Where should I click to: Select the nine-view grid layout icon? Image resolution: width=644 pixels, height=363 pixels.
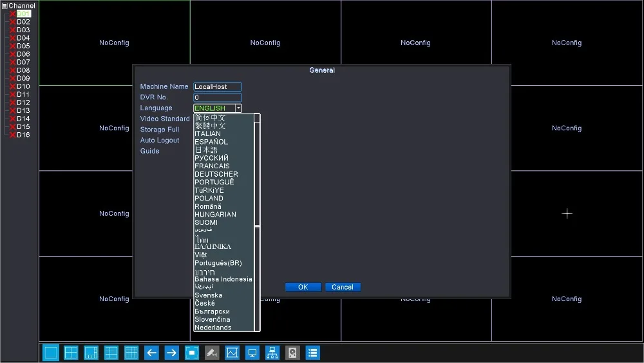[x=111, y=353]
